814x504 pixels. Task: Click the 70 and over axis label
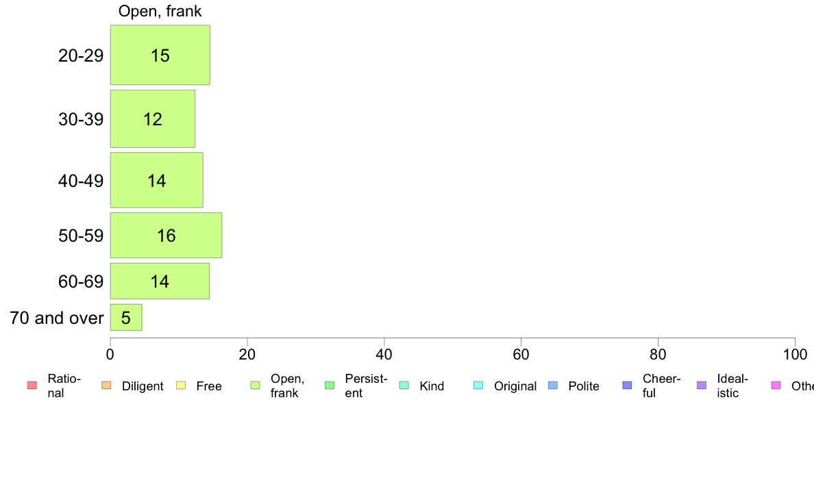click(x=57, y=318)
